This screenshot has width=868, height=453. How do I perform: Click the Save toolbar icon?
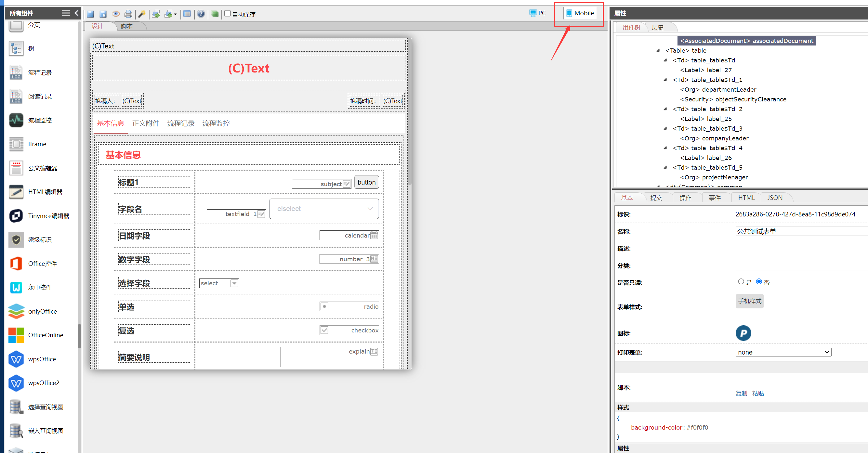pos(90,14)
